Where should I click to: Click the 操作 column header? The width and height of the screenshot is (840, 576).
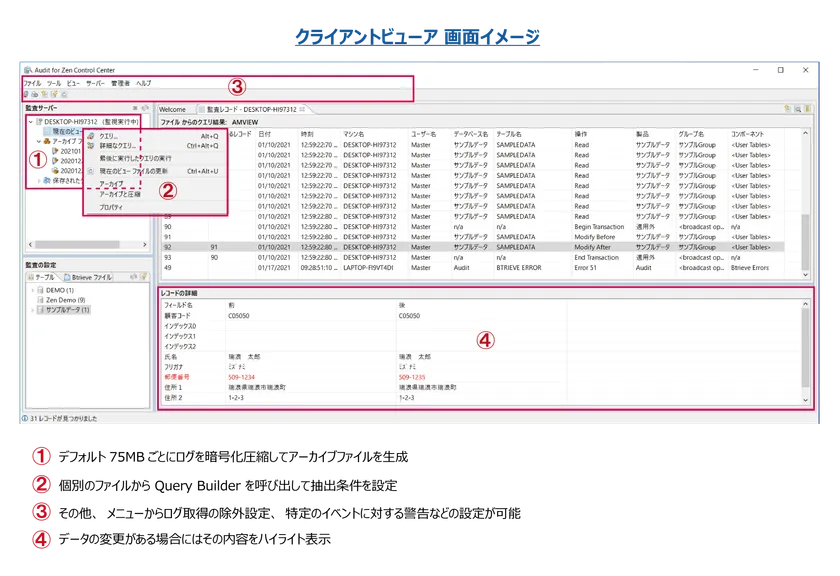coord(581,134)
